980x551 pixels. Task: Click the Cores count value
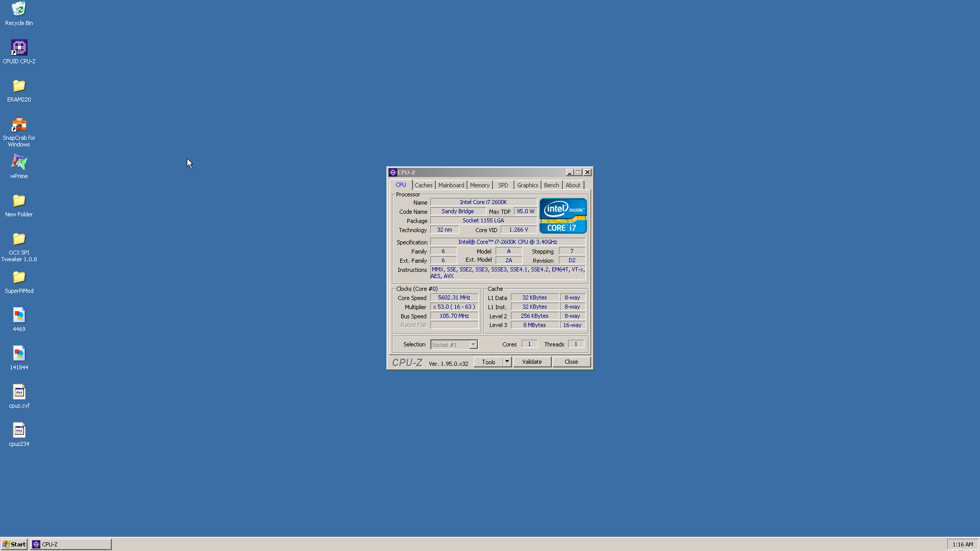point(529,344)
